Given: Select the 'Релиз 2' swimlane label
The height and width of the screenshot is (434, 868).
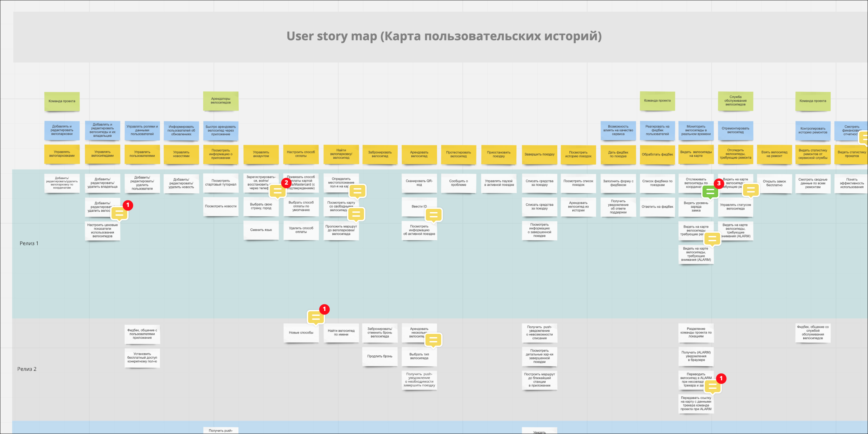Looking at the screenshot, I should pos(27,369).
